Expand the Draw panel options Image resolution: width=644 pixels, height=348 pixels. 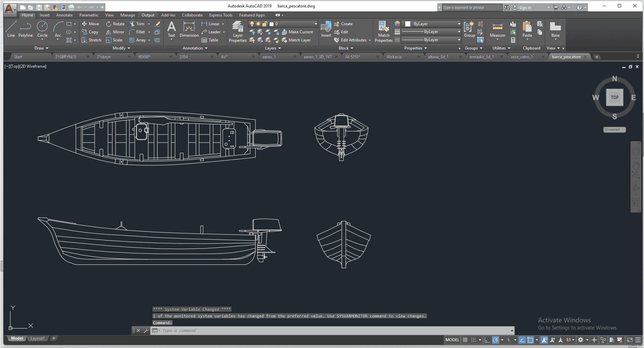41,48
